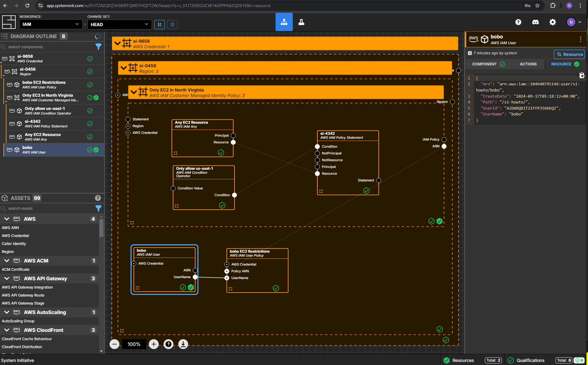Copy resource JSON to clipboard
Image resolution: width=588 pixels, height=365 pixels.
582,75
